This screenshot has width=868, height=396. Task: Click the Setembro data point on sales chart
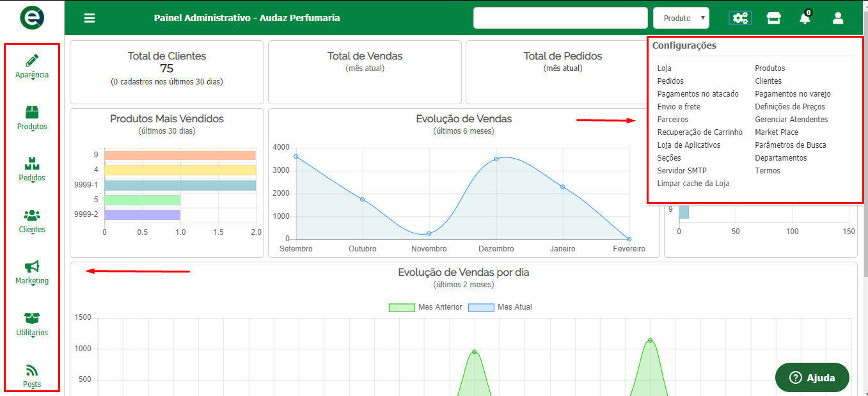pos(296,156)
